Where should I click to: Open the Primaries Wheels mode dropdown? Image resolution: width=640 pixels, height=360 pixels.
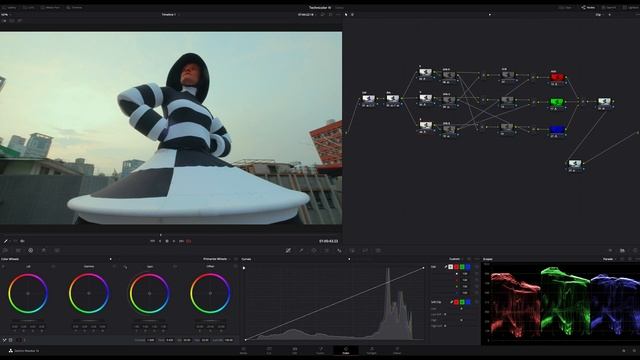(x=217, y=259)
